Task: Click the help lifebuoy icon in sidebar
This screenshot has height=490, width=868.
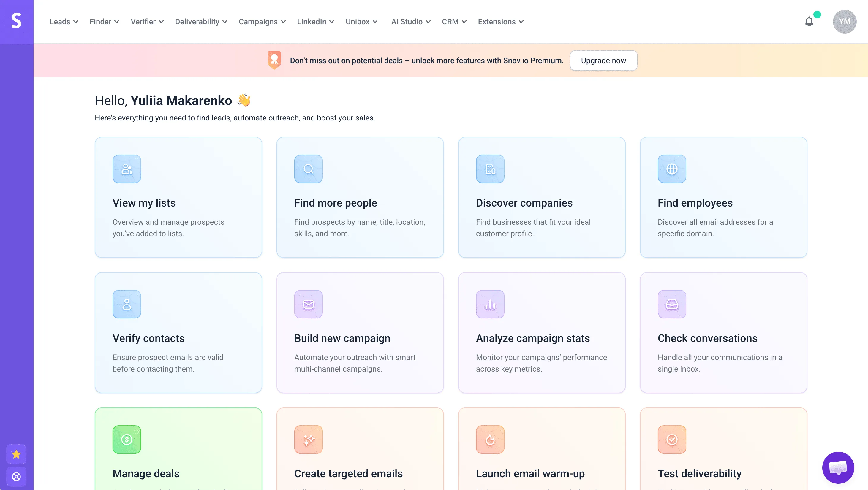Action: [16, 476]
